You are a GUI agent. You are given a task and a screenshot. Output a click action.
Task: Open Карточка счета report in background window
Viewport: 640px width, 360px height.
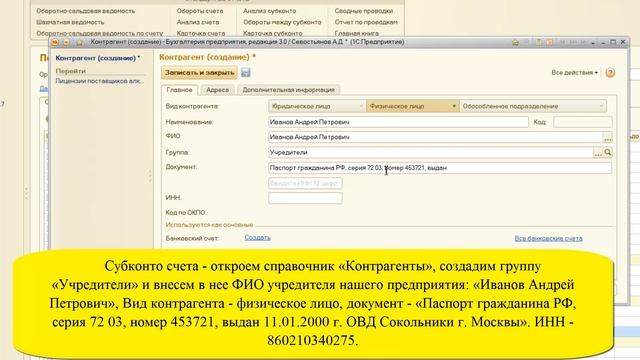tap(201, 33)
